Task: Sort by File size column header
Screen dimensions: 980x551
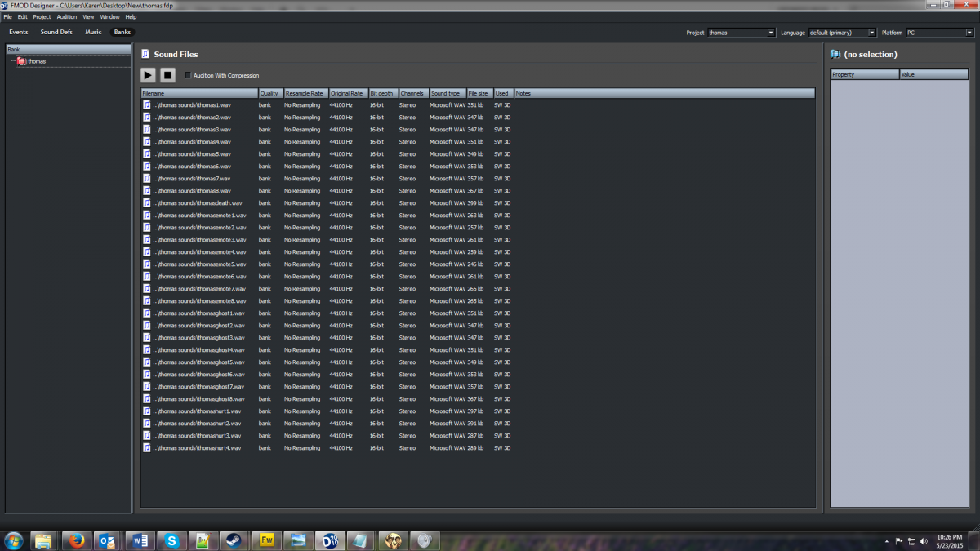Action: (x=479, y=93)
